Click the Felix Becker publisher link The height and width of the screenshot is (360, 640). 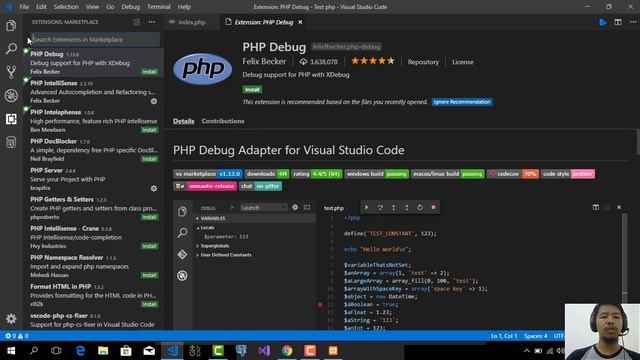pyautogui.click(x=264, y=61)
